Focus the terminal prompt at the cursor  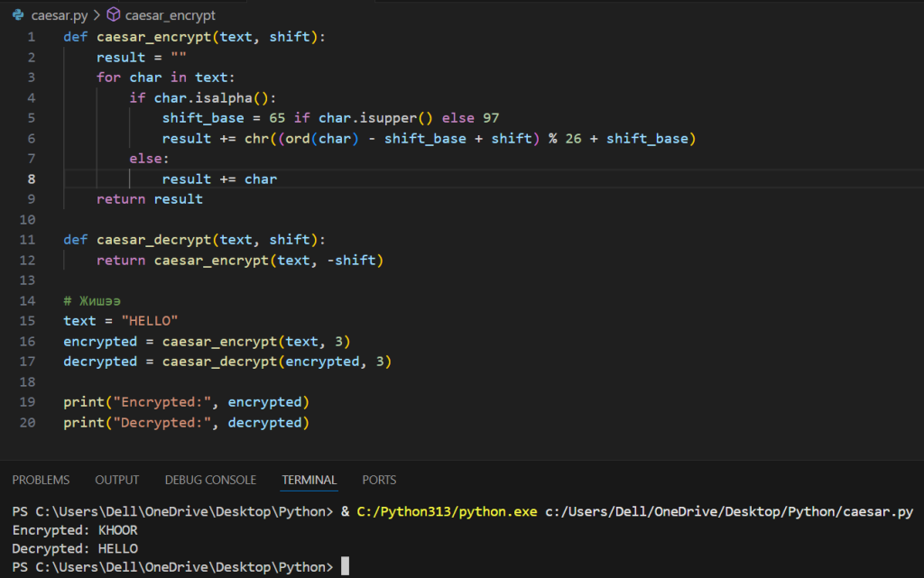pos(345,567)
